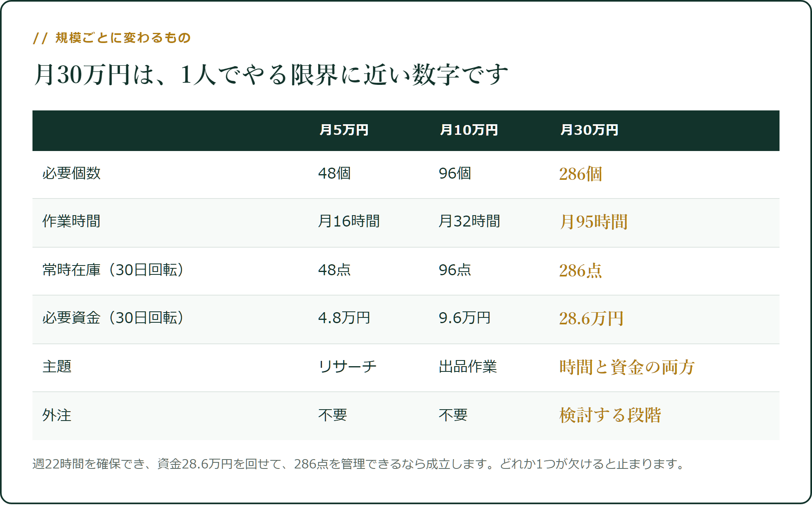Select the 4.8万円 cell

coord(344,318)
